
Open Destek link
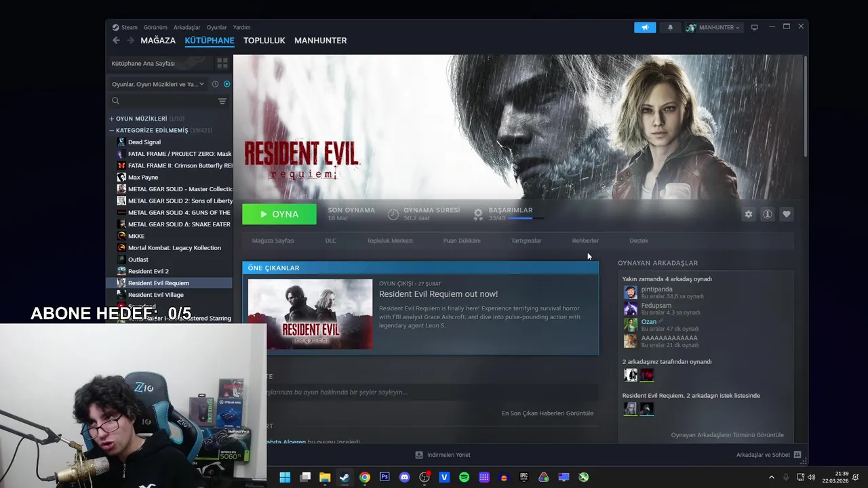pos(639,241)
